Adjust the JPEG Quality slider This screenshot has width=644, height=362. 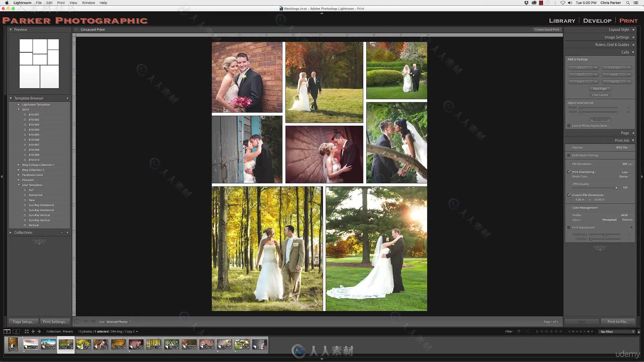pos(616,187)
